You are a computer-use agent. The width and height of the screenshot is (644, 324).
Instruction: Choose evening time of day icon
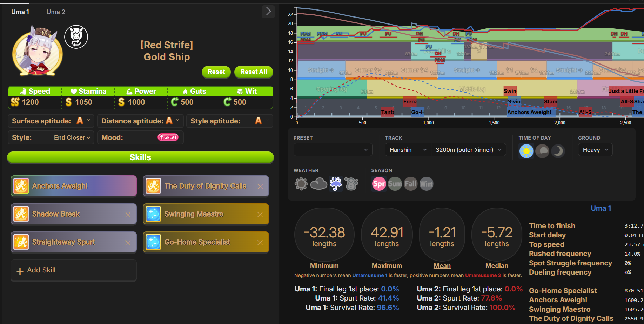click(x=542, y=151)
